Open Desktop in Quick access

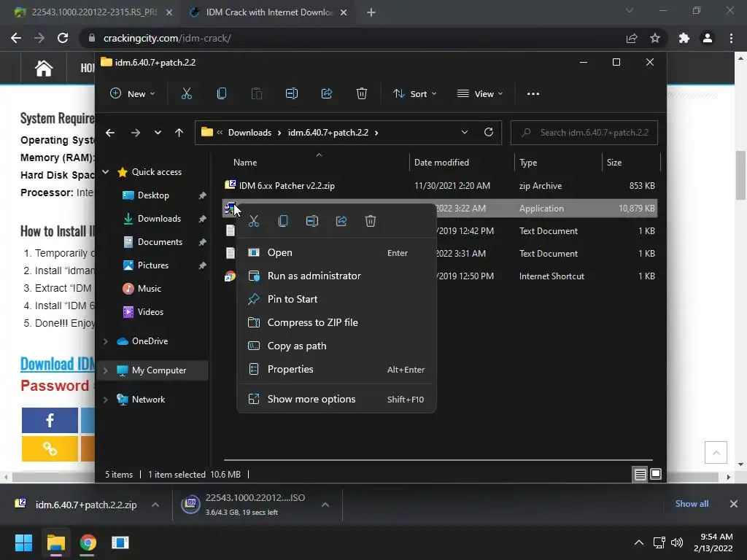[x=153, y=195]
